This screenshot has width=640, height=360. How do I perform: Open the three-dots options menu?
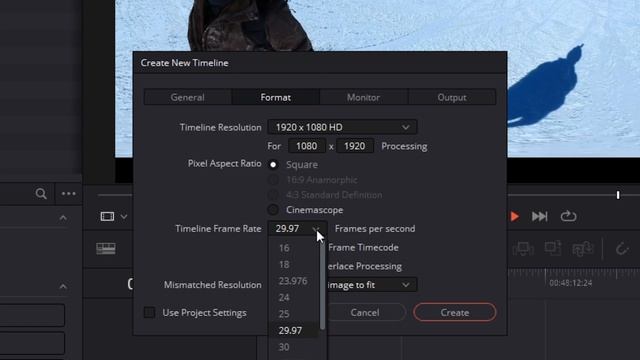pos(68,193)
